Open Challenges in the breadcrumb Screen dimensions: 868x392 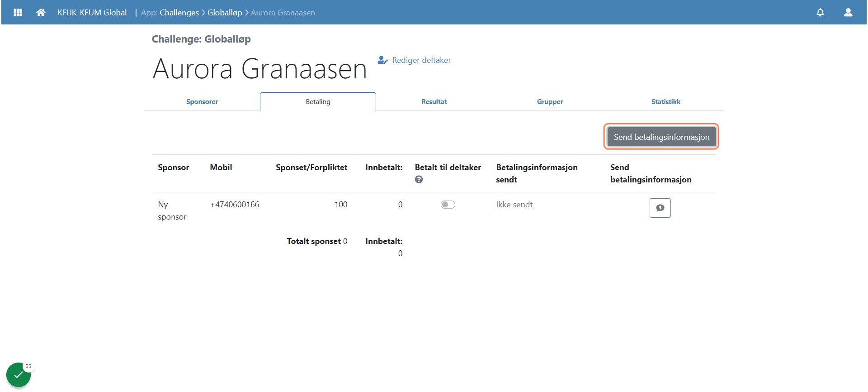[179, 13]
